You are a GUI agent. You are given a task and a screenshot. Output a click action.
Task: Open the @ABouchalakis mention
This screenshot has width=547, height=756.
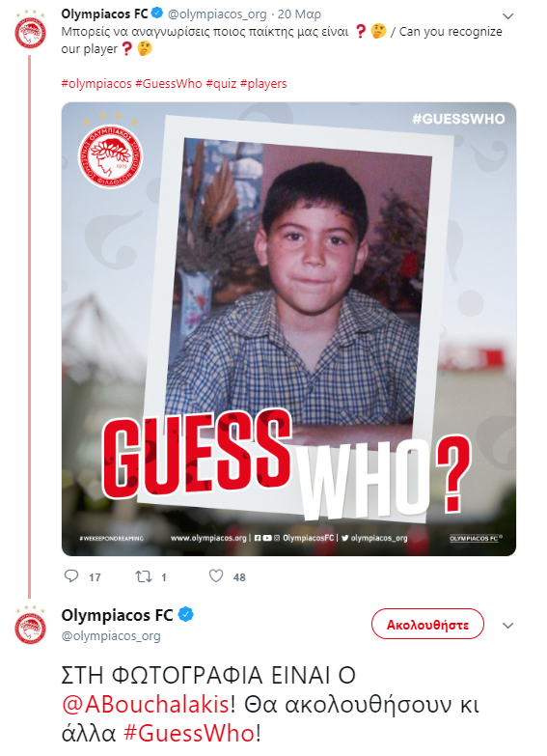point(145,705)
